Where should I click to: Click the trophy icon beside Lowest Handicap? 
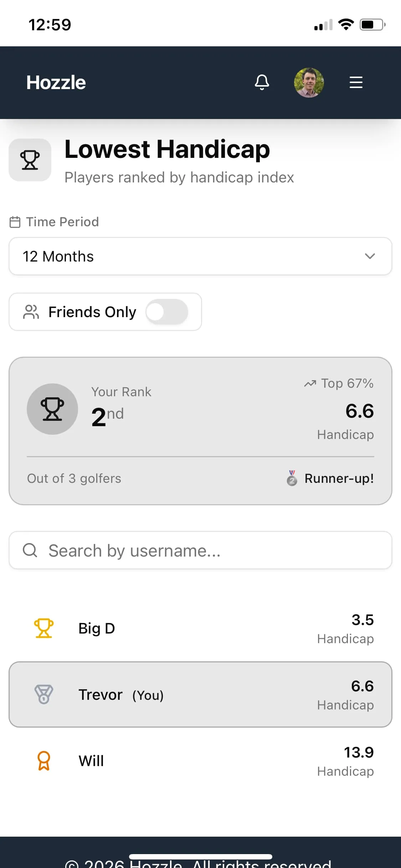click(30, 160)
